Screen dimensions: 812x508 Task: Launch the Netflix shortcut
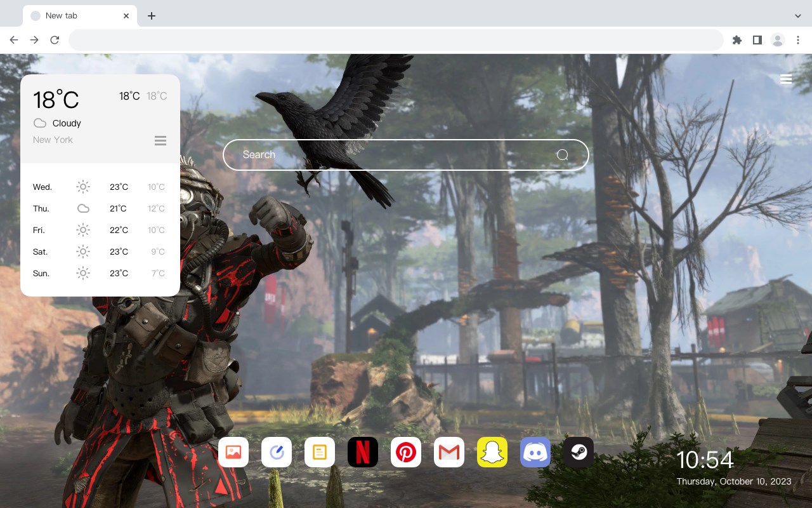click(x=363, y=452)
